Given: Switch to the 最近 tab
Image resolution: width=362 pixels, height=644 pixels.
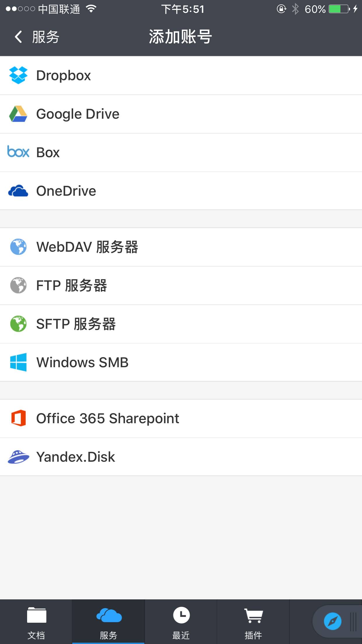Looking at the screenshot, I should [x=181, y=622].
